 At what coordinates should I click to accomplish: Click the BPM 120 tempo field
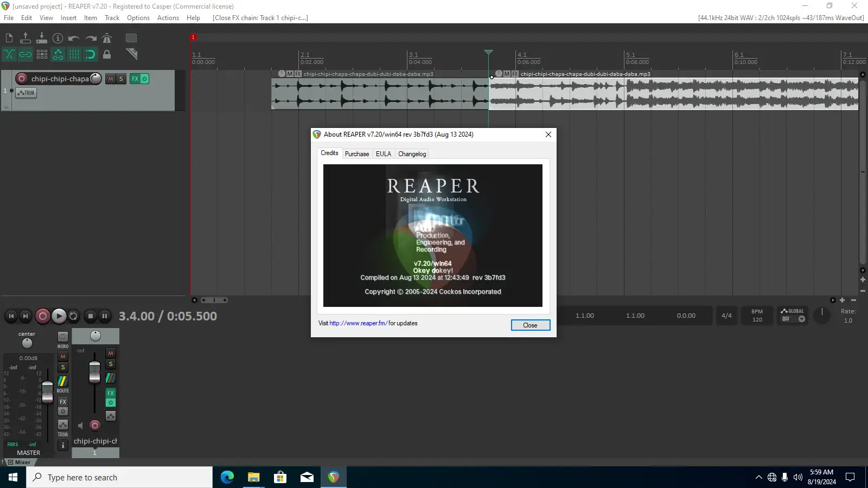(757, 316)
